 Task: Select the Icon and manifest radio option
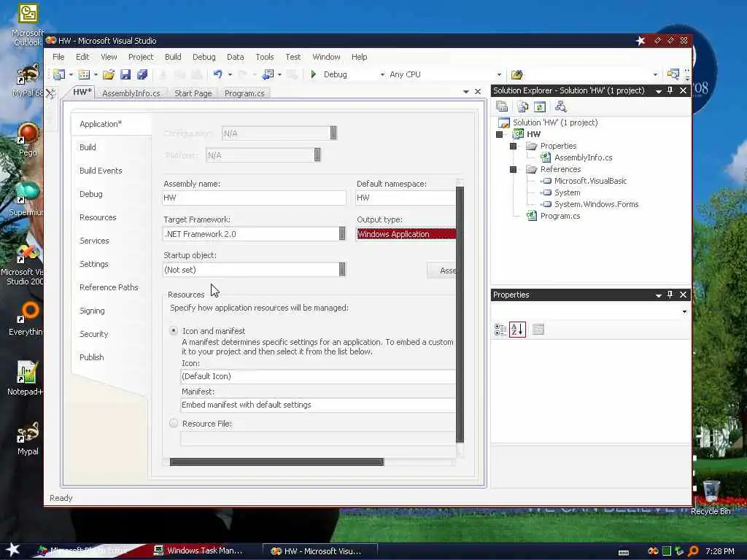[174, 330]
